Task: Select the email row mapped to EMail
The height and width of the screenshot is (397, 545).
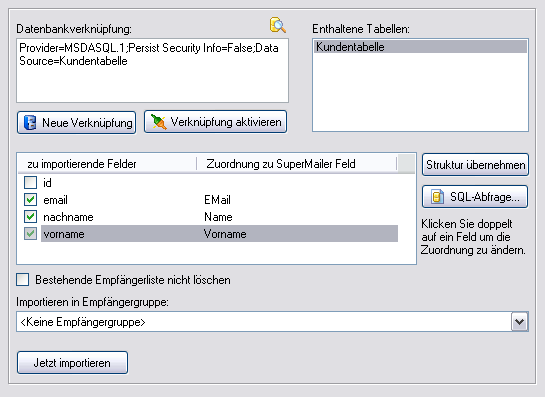Action: point(219,200)
